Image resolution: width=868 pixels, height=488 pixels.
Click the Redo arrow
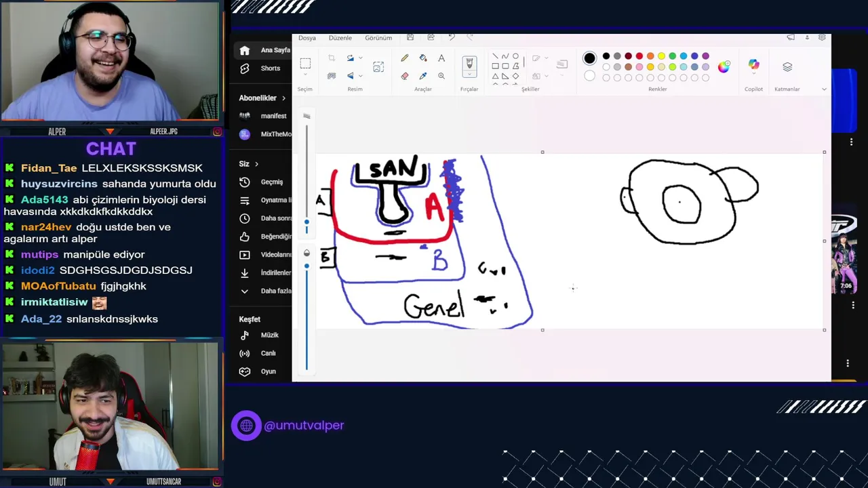point(470,37)
